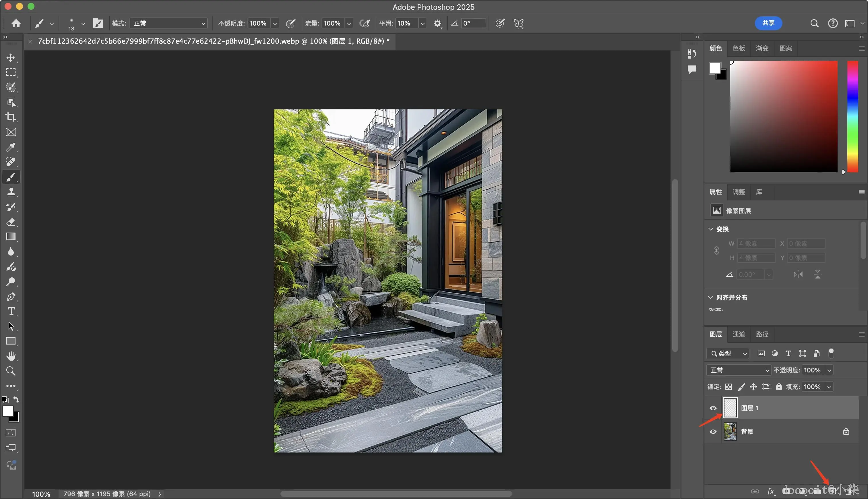Open the brush 模式 blend mode dropdown

coord(168,23)
